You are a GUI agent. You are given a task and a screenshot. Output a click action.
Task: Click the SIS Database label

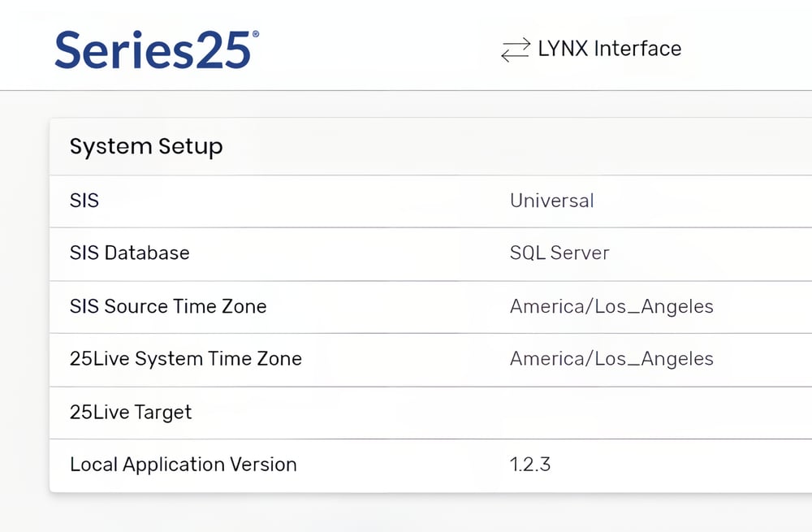coord(129,253)
